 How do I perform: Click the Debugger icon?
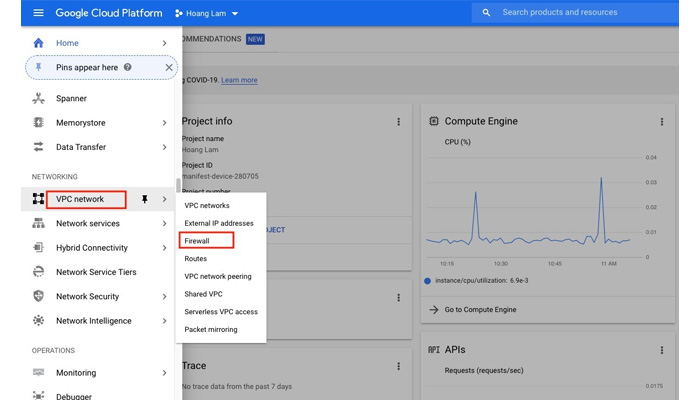[38, 396]
